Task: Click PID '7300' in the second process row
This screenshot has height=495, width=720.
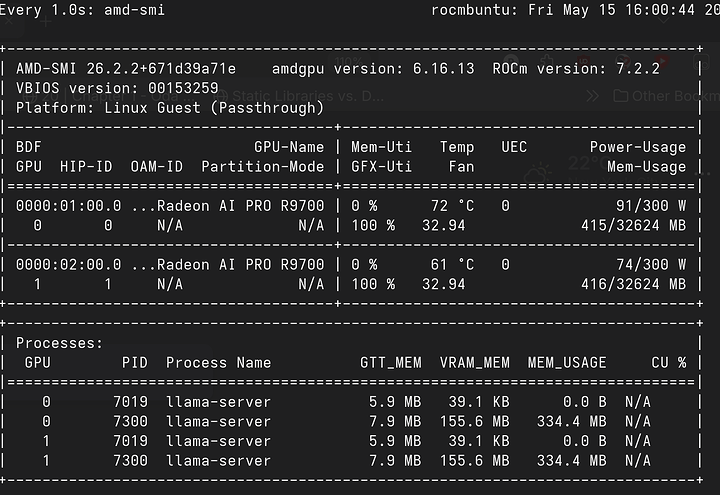Action: point(130,422)
